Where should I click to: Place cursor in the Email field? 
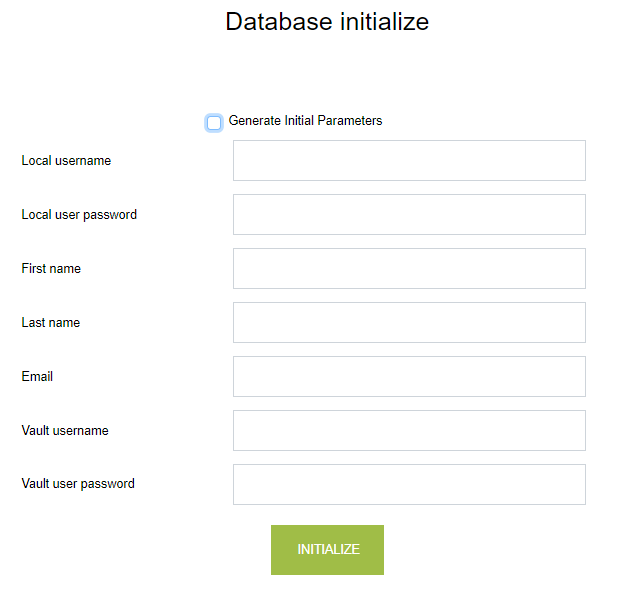coord(409,377)
